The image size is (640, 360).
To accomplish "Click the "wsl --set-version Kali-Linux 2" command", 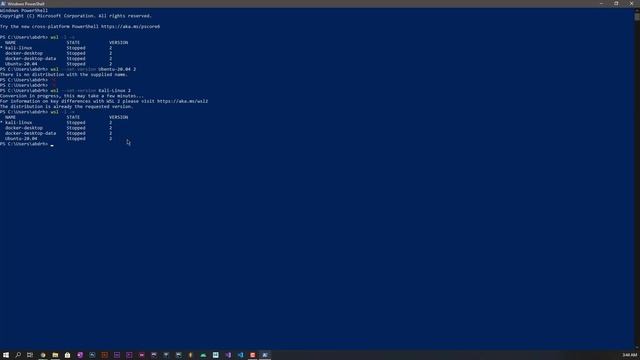I will click(91, 91).
